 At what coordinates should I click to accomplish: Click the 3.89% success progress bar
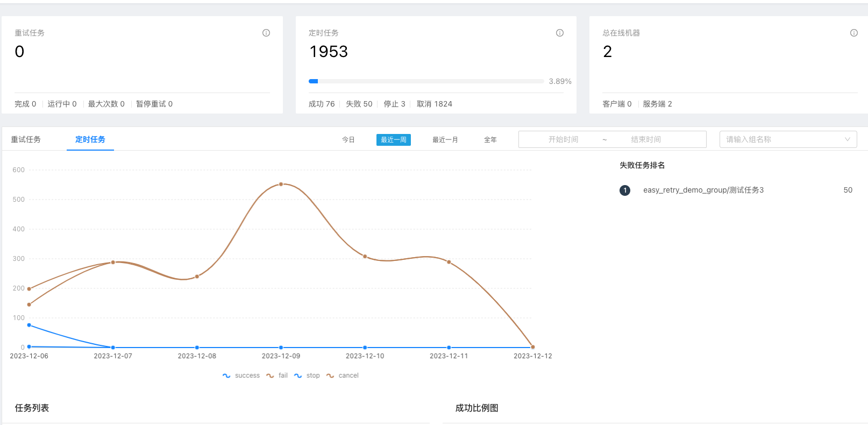click(426, 81)
